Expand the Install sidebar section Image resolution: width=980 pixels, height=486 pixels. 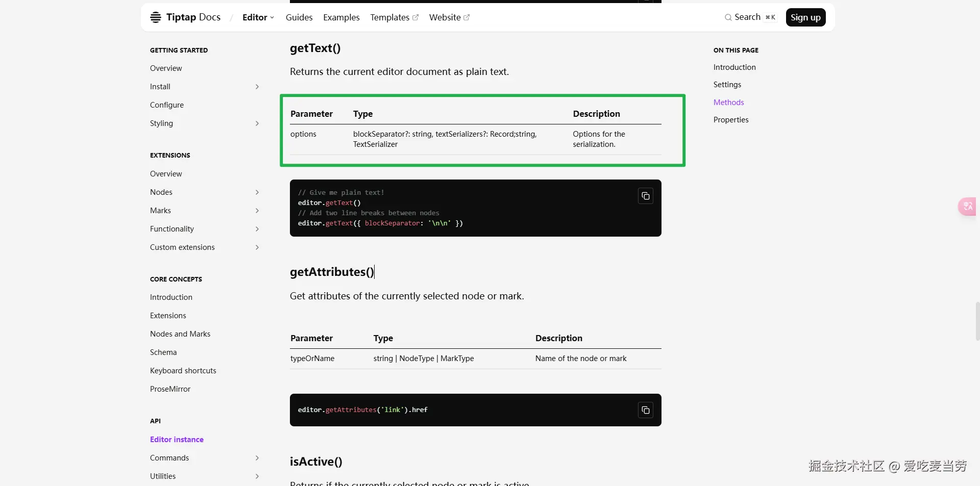pos(257,87)
